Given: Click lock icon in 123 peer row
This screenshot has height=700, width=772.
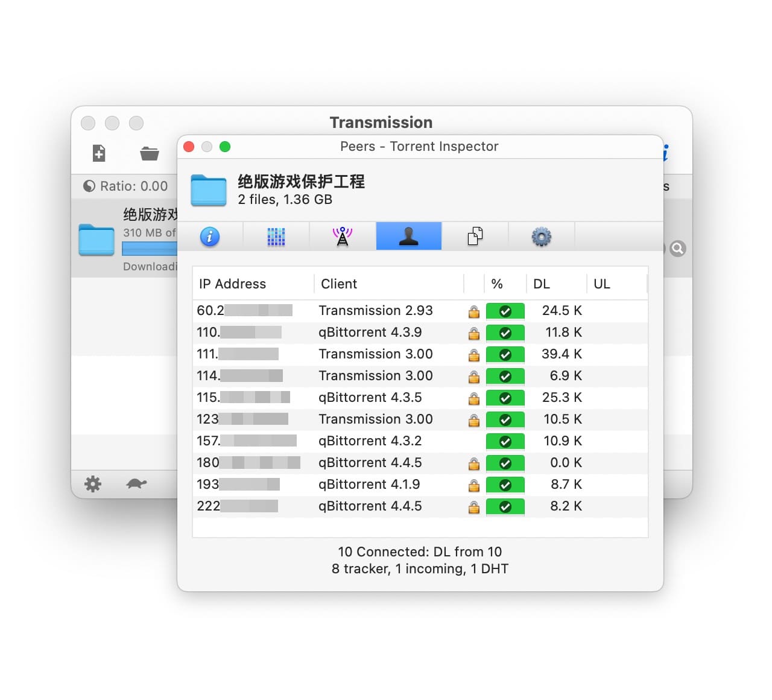Looking at the screenshot, I should [474, 420].
